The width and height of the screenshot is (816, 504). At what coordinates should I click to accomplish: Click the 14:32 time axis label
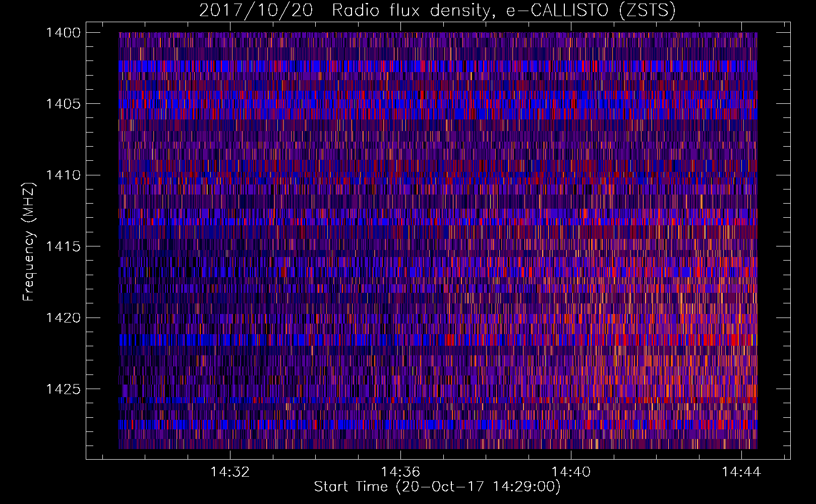230,472
